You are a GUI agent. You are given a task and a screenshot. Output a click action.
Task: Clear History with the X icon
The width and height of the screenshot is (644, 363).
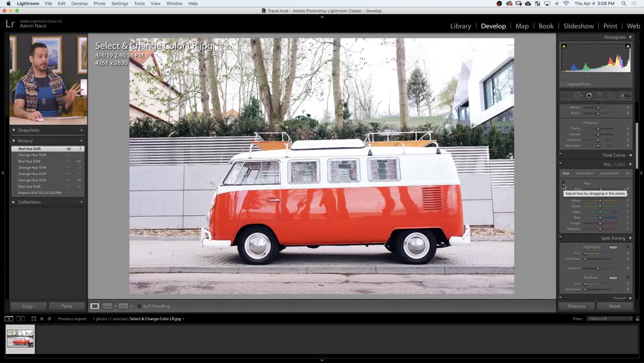[82, 141]
